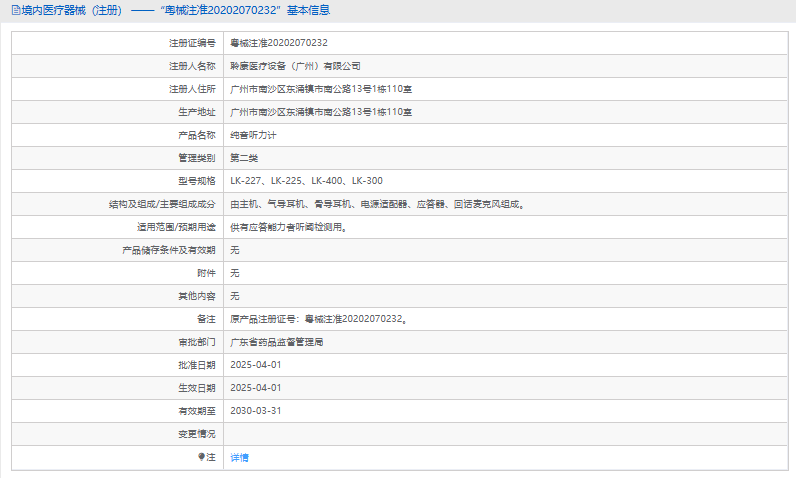
Task: Click the 注册人名称 label
Action: (x=192, y=66)
